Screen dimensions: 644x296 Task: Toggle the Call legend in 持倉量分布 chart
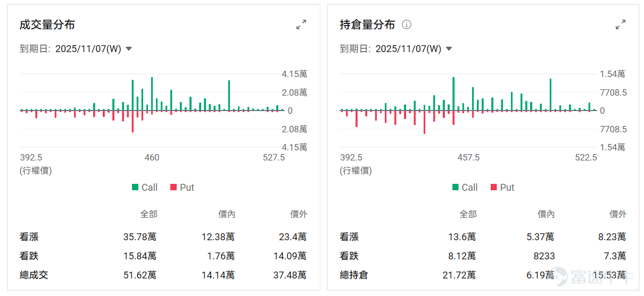click(x=465, y=187)
